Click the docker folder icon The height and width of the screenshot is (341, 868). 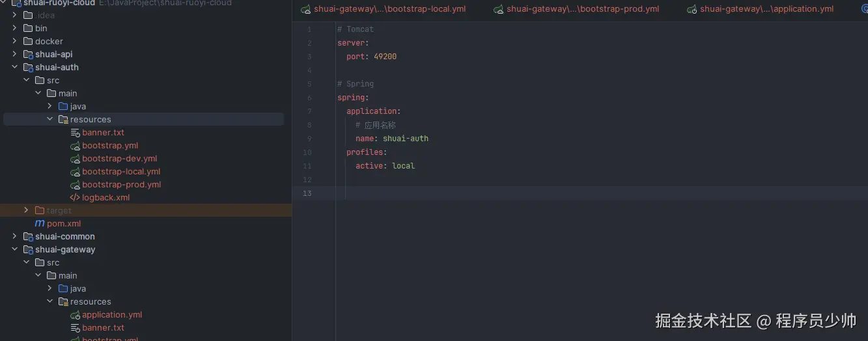(28, 42)
